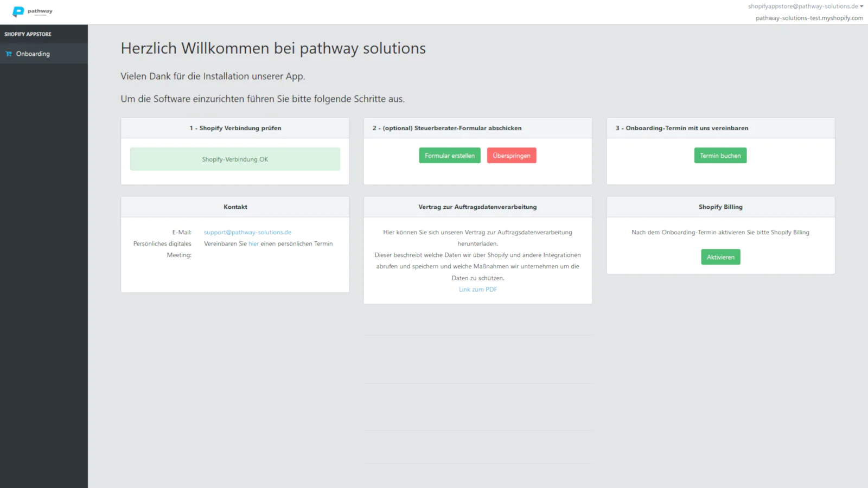
Task: Click the Onboarding cart icon in sidebar
Action: [9, 54]
